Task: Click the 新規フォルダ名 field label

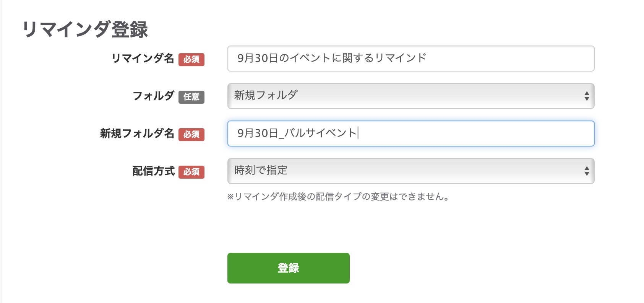Action: tap(137, 134)
